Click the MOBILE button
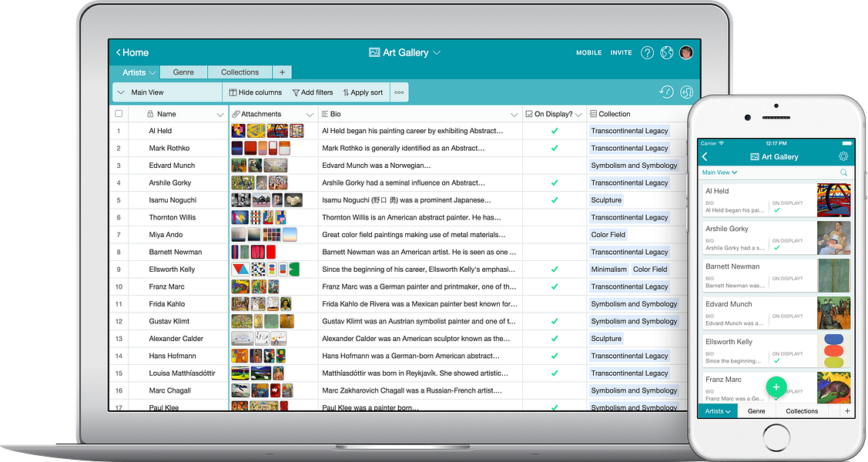The image size is (868, 462). click(x=589, y=52)
